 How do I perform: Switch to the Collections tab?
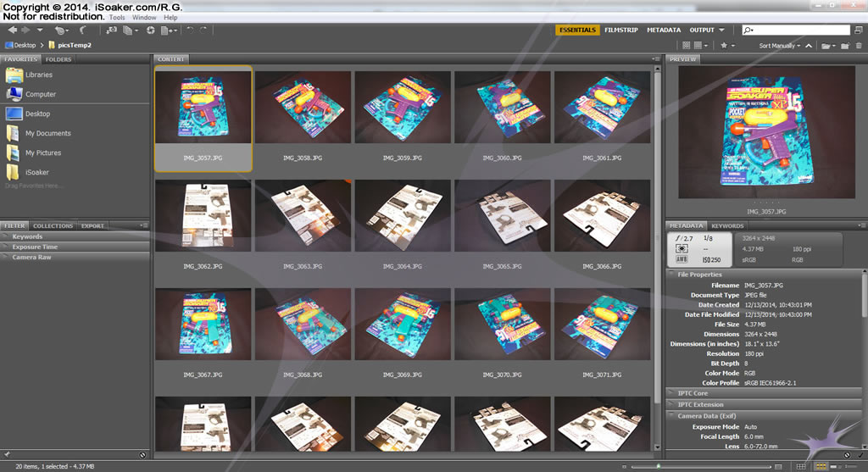click(x=53, y=225)
